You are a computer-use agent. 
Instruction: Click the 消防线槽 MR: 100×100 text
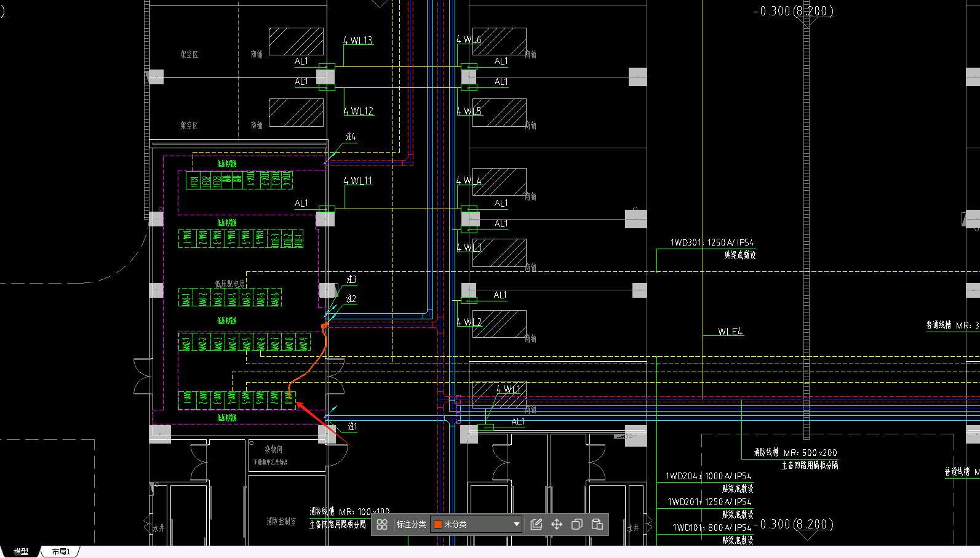pos(349,512)
